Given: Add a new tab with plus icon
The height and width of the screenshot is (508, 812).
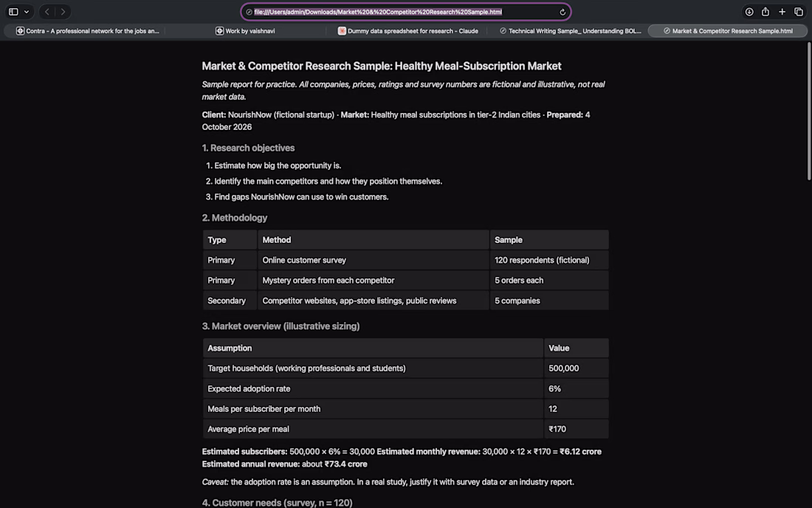Looking at the screenshot, I should 782,12.
